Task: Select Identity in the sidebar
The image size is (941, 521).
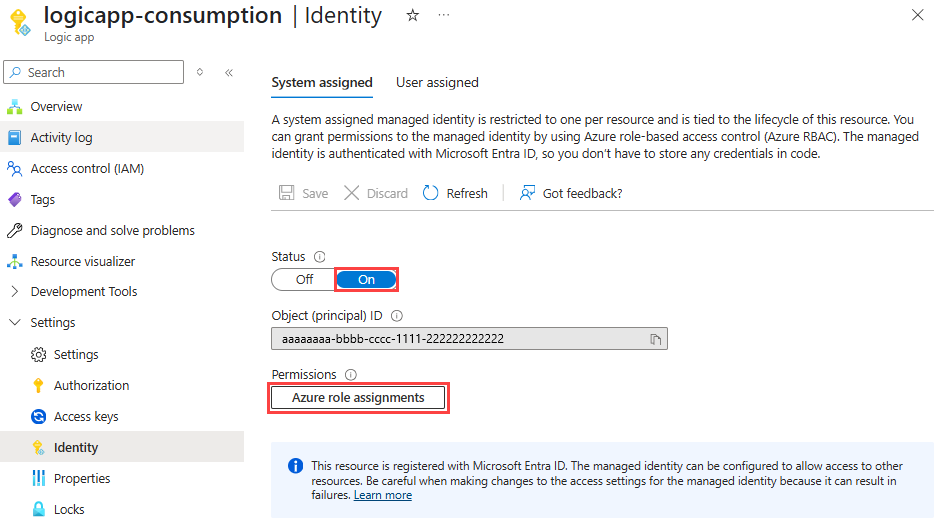Action: (122, 447)
